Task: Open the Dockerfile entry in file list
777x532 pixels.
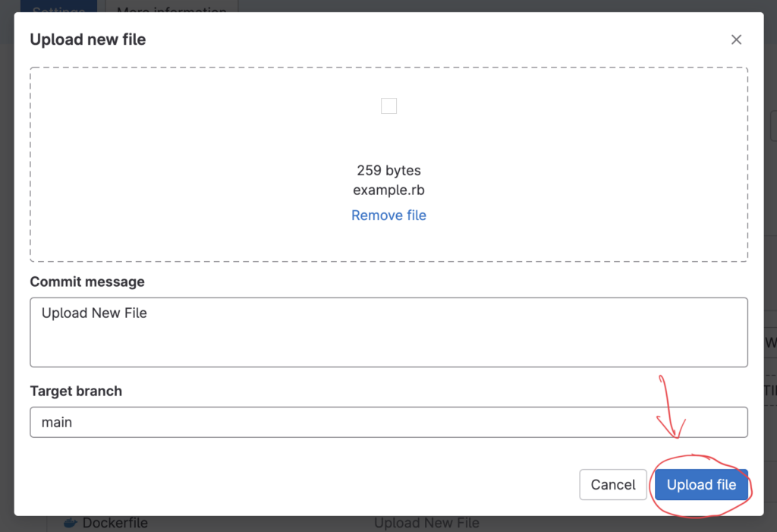Action: click(x=115, y=524)
